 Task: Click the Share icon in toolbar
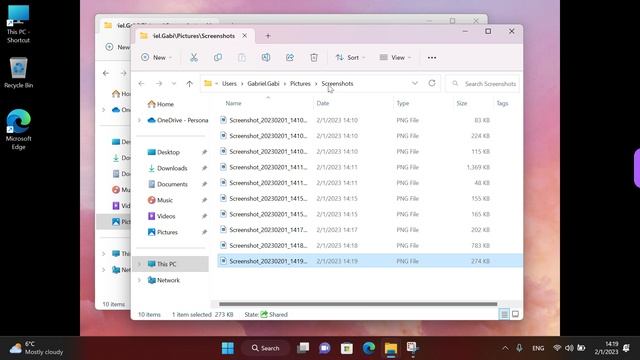pyautogui.click(x=290, y=58)
